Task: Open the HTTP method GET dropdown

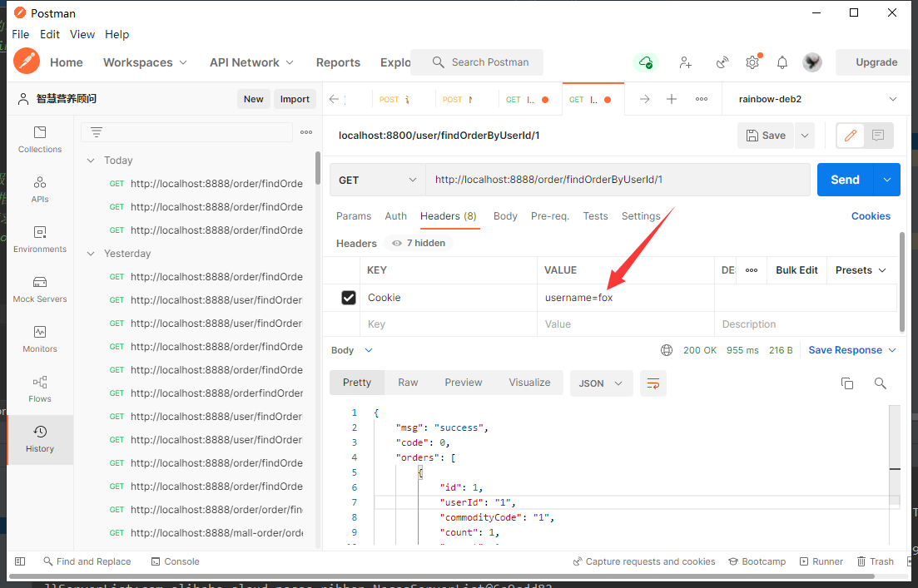Action: pos(378,180)
